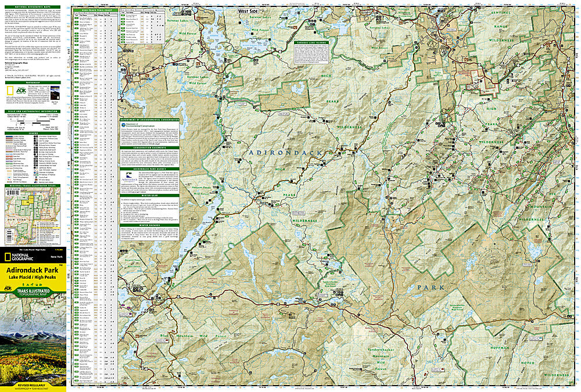
Task: Click the yellow National Geographic frame logo on the cover
Action: coord(7,257)
